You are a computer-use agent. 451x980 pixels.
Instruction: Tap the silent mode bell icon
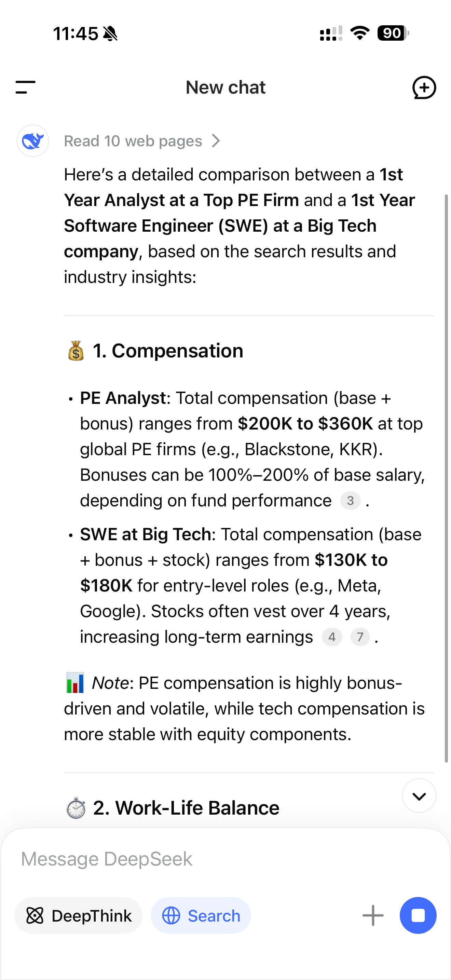coord(110,33)
